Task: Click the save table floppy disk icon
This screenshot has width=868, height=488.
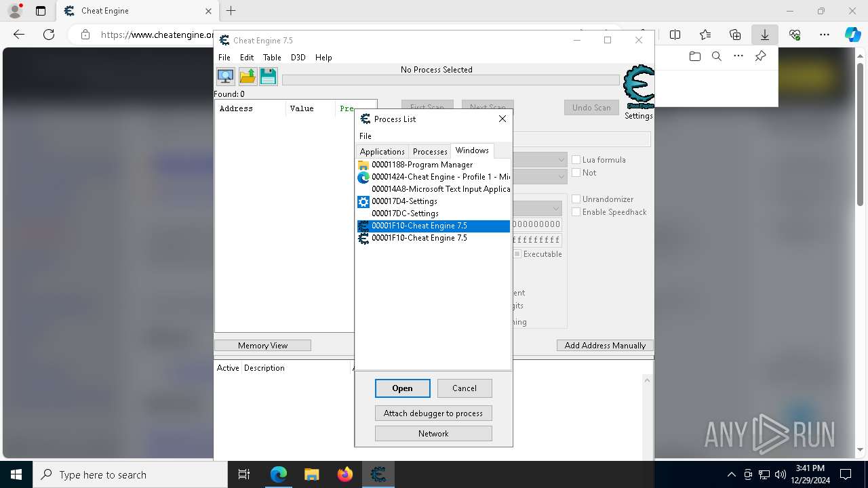Action: coord(269,76)
